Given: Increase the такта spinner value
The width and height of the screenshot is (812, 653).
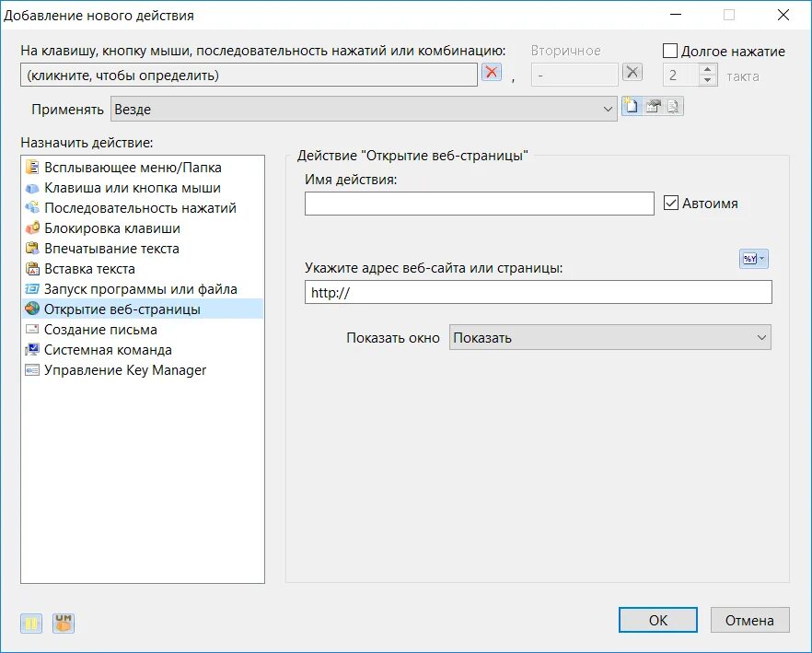Looking at the screenshot, I should pyautogui.click(x=707, y=69).
